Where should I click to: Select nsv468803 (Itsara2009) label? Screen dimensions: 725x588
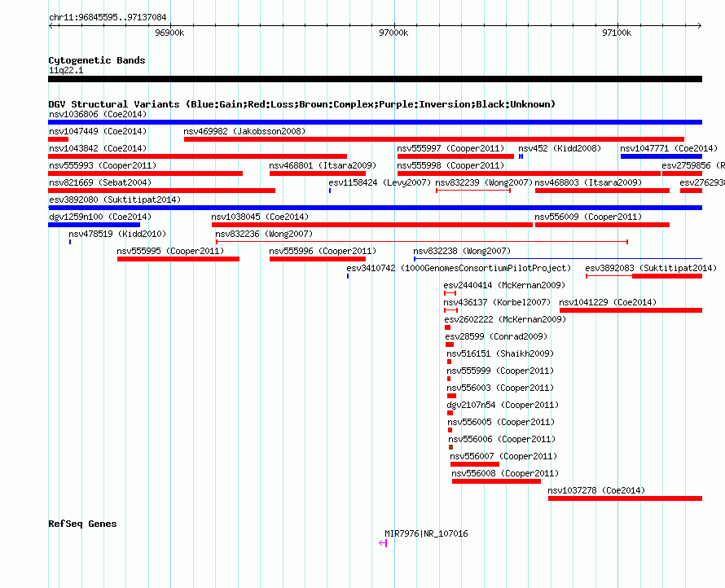click(x=589, y=182)
